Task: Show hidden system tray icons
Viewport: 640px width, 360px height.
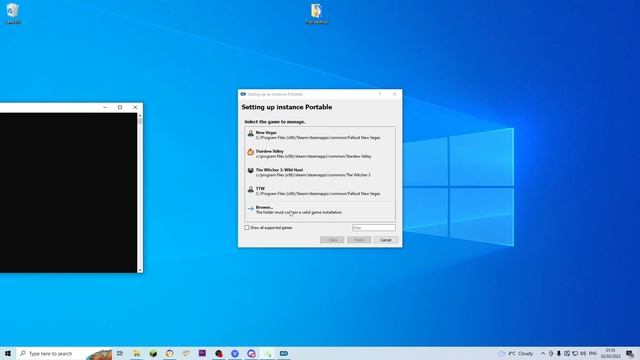Action: 543,353
